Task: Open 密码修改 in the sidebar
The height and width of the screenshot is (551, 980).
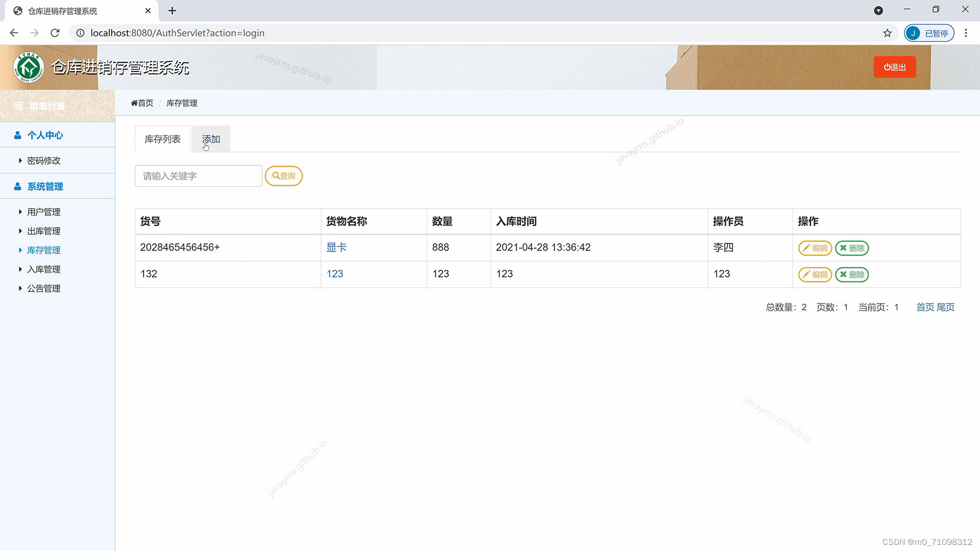Action: pos(43,161)
